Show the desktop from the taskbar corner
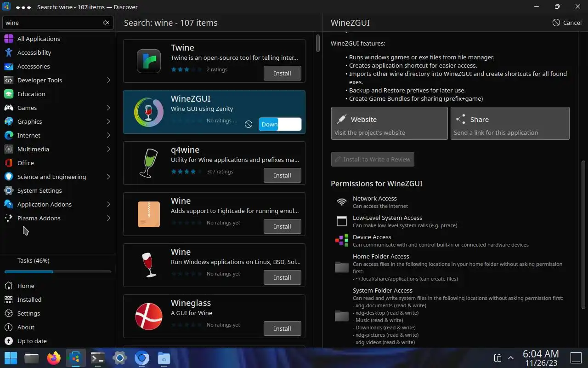588x368 pixels. coord(576,358)
